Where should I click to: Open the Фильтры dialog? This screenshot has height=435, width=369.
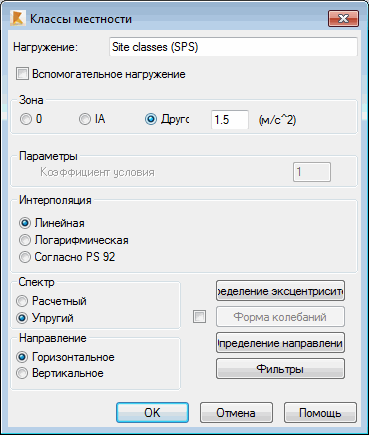[x=280, y=369]
